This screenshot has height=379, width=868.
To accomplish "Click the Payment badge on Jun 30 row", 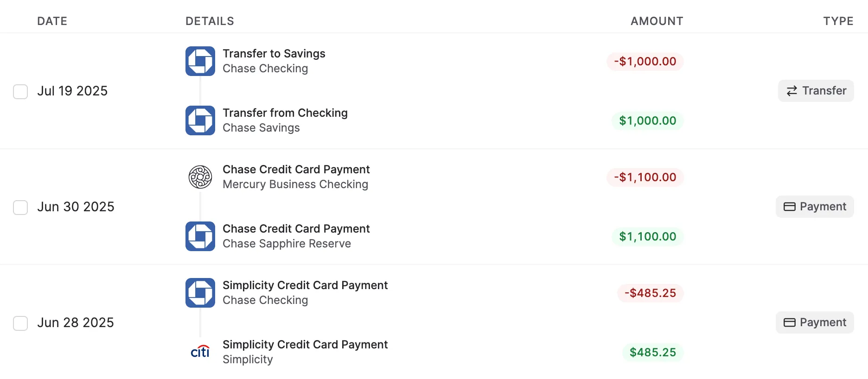I will pos(815,207).
